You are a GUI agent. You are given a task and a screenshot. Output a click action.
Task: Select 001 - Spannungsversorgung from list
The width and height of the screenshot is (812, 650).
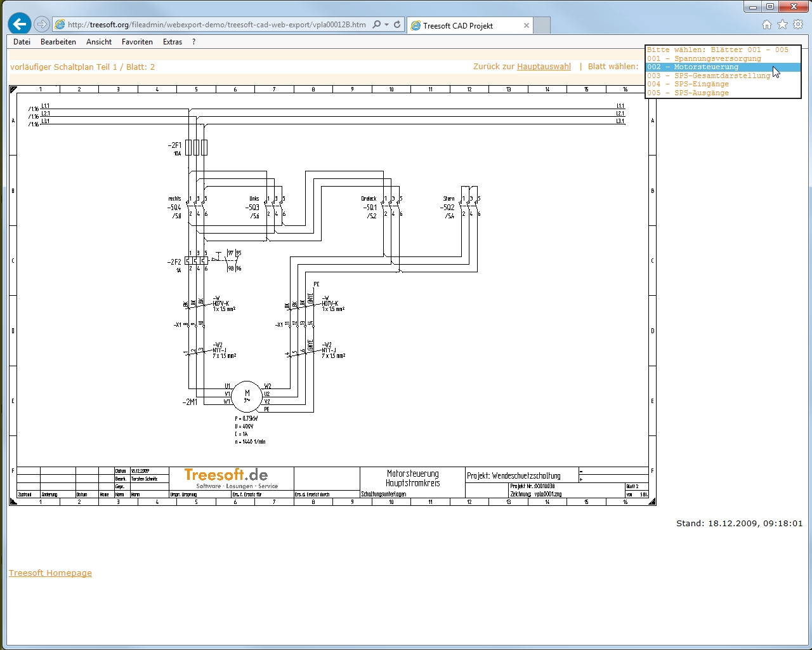[704, 58]
